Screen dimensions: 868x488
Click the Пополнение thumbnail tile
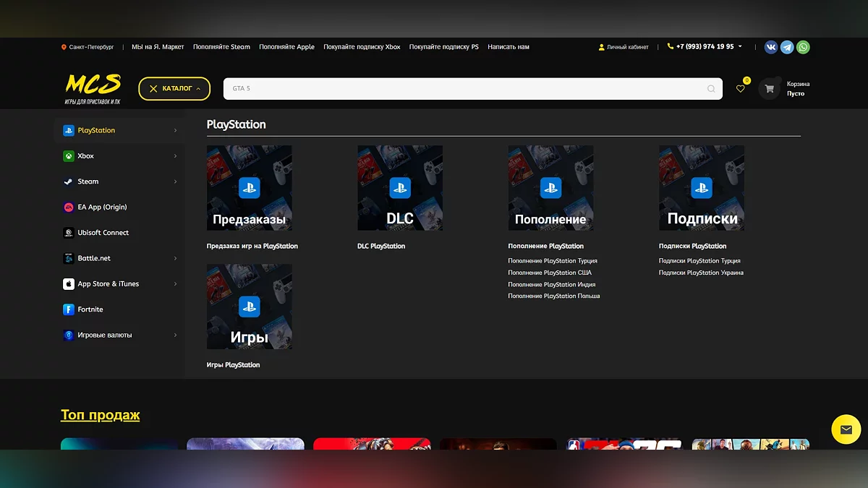coord(550,188)
